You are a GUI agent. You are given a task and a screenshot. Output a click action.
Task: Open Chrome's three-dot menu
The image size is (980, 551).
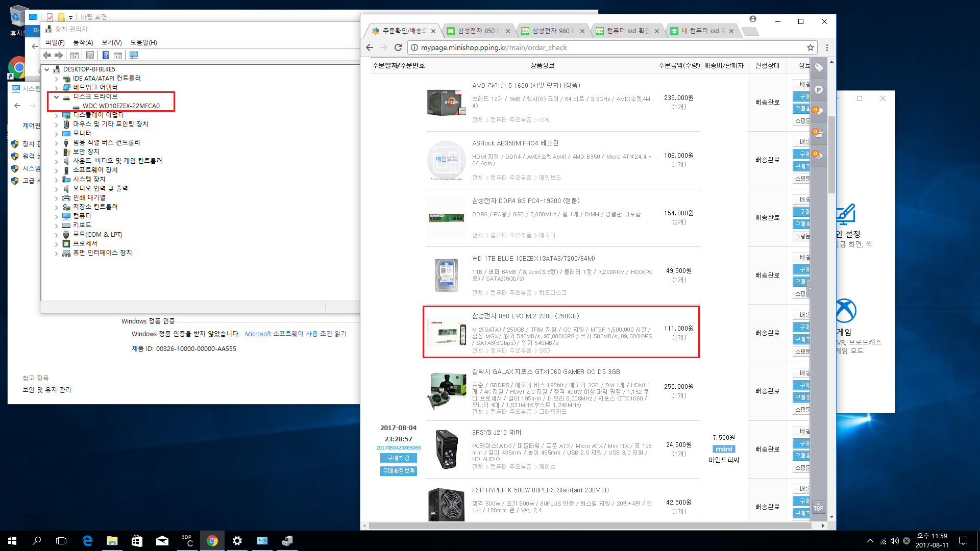click(x=827, y=47)
